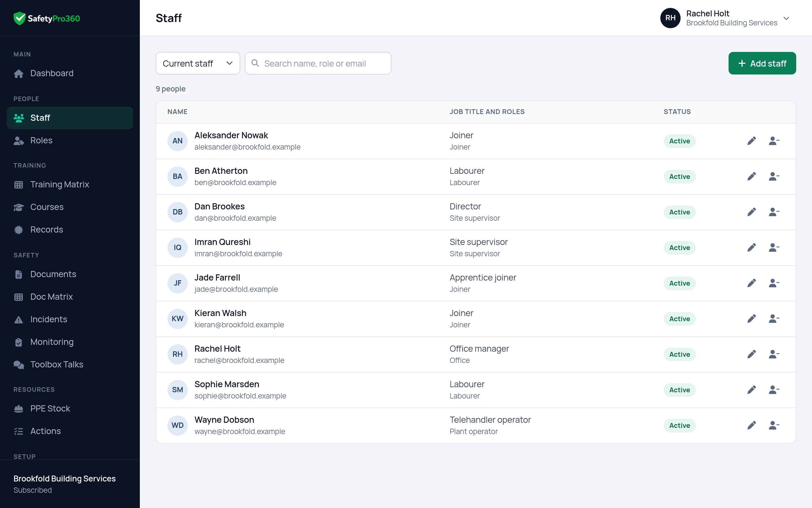Click the Name column header
Viewport: 812px width, 508px height.
(177, 111)
